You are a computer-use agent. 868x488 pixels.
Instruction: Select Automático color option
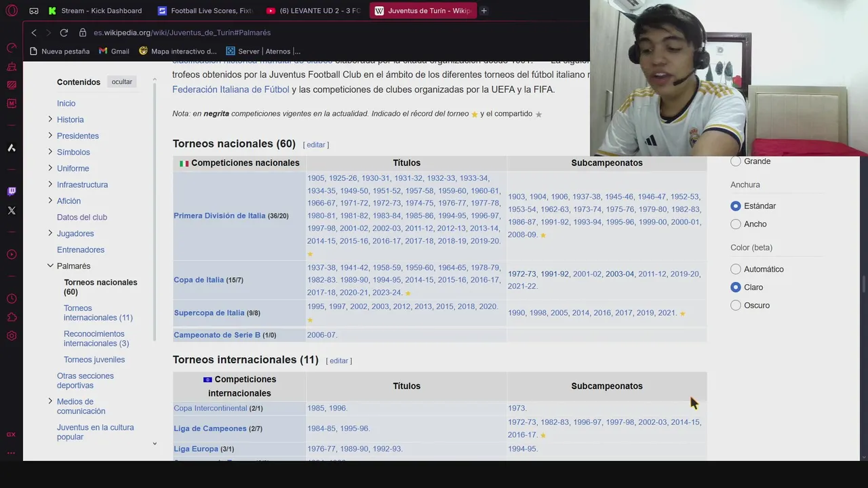tap(736, 269)
